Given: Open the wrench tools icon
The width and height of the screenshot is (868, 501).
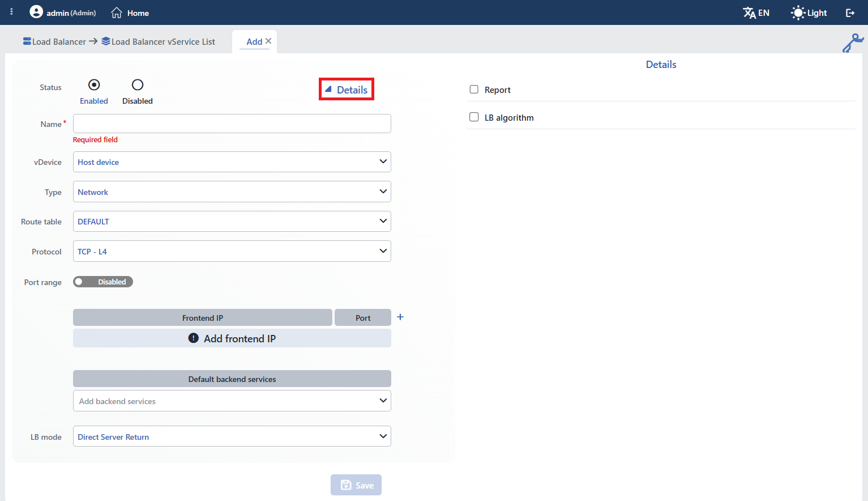Looking at the screenshot, I should 853,43.
